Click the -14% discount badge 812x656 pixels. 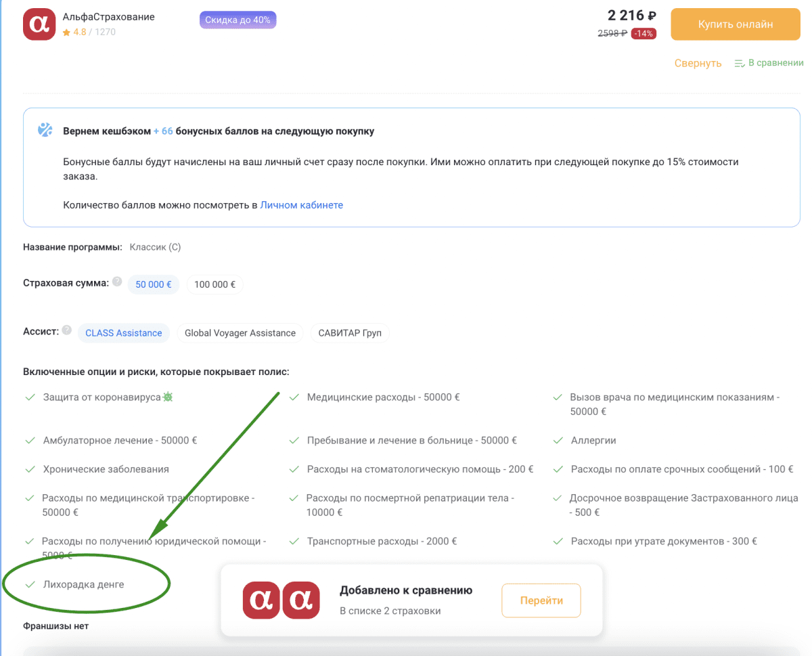click(x=644, y=34)
